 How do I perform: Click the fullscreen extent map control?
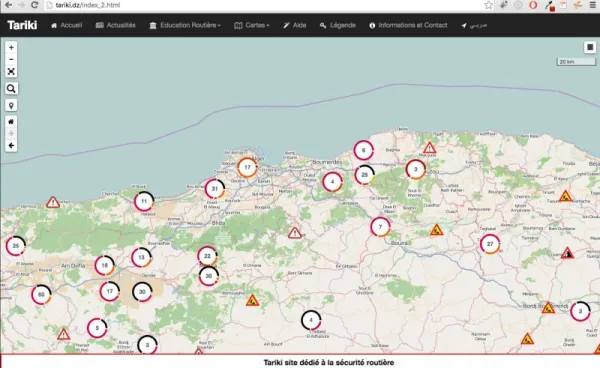point(11,72)
